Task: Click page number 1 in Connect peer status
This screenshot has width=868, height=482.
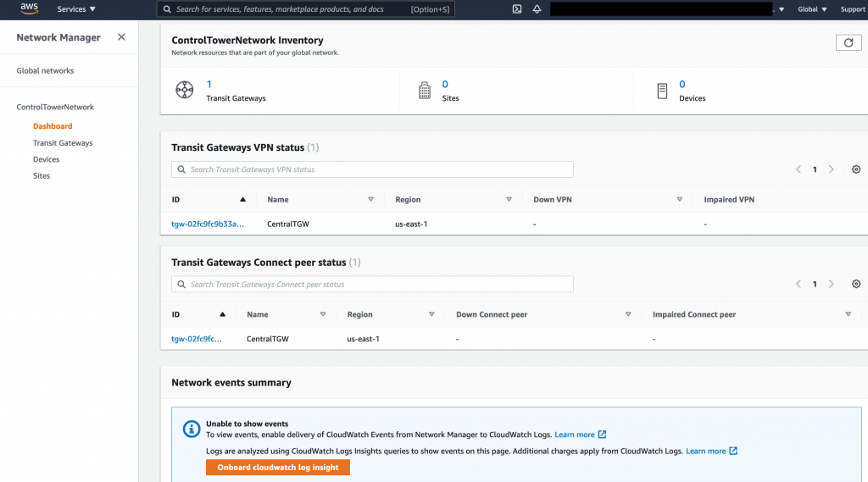Action: [815, 284]
